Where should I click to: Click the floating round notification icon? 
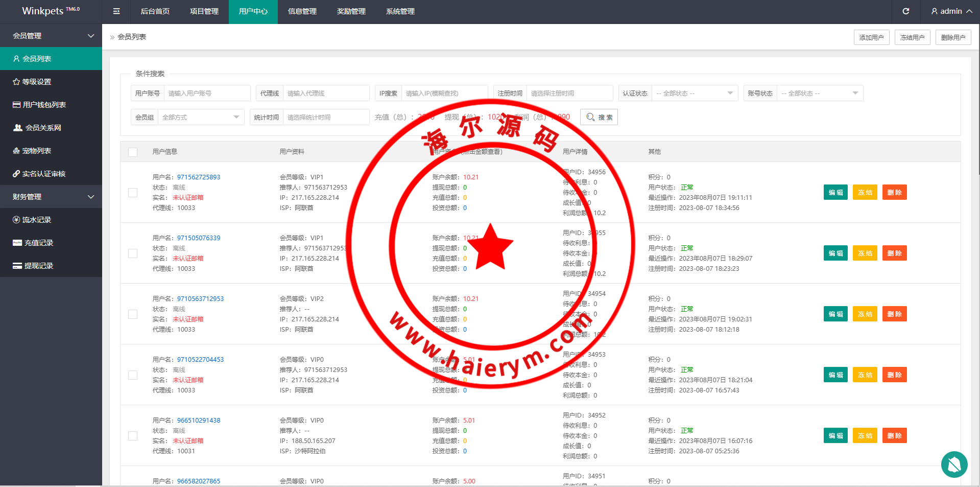pos(954,464)
